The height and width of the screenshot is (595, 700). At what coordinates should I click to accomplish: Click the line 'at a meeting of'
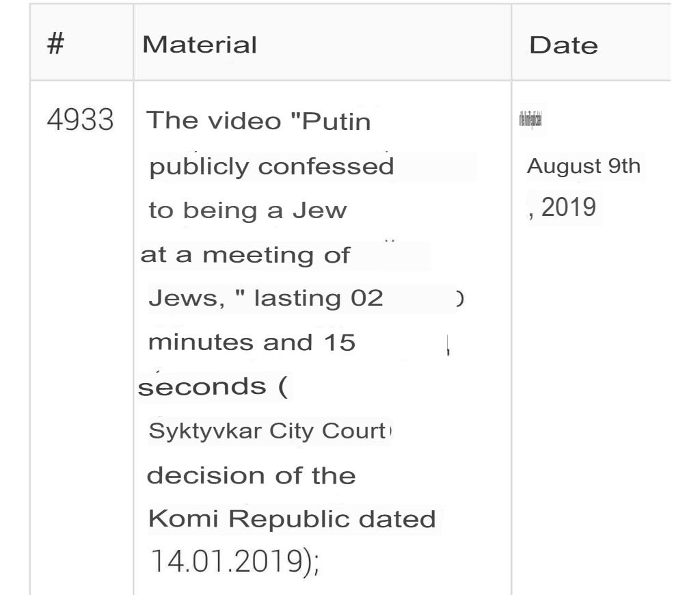pyautogui.click(x=245, y=255)
